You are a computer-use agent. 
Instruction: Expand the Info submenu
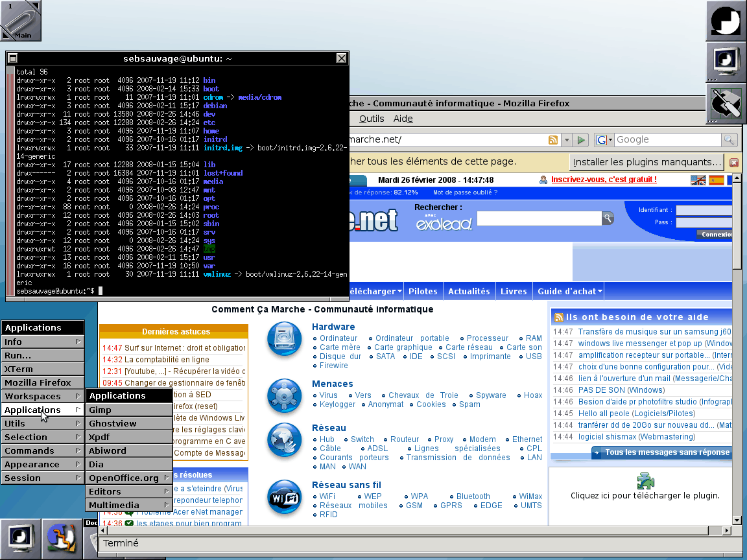(42, 342)
